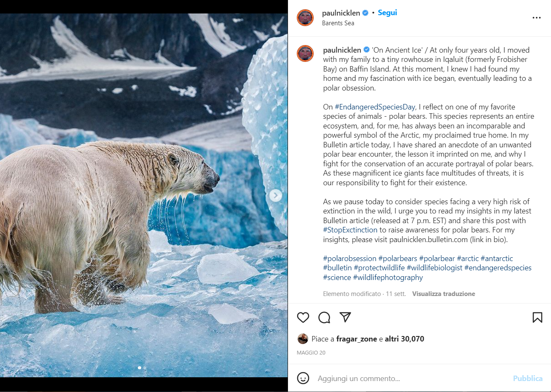Open the emoji picker smiley icon
551x392 pixels.
click(x=303, y=378)
